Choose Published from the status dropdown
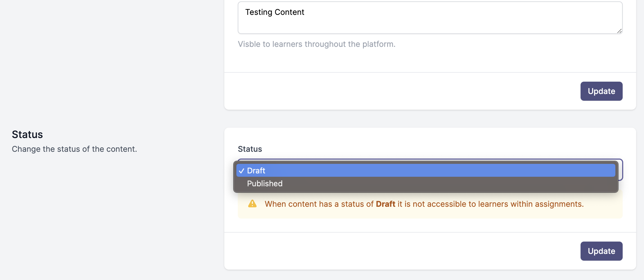This screenshot has width=644, height=280. 265,183
